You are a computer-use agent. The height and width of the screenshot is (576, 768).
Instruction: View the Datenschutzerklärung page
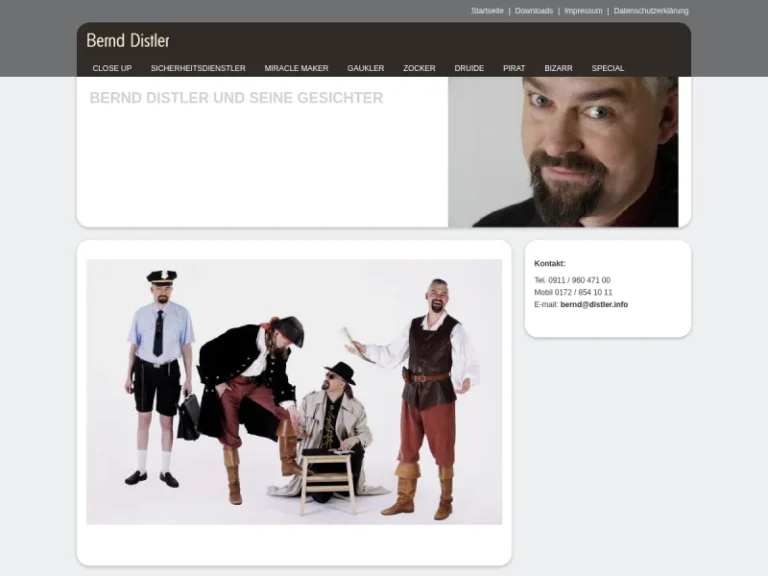650,11
